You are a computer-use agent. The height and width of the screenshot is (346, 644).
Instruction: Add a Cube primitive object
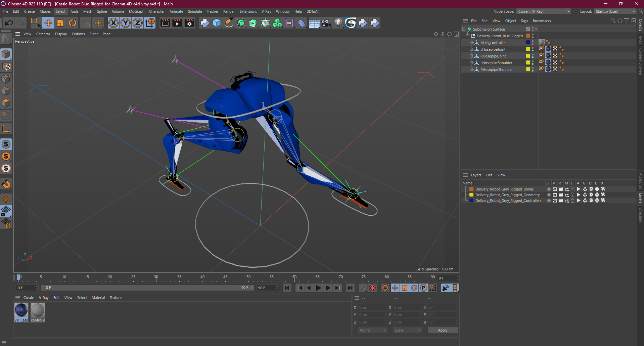pos(217,23)
